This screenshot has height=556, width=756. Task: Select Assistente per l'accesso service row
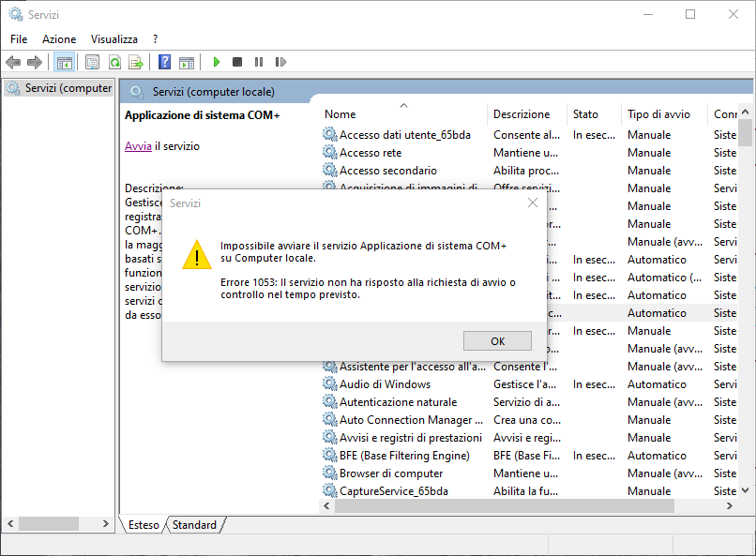[x=529, y=367]
